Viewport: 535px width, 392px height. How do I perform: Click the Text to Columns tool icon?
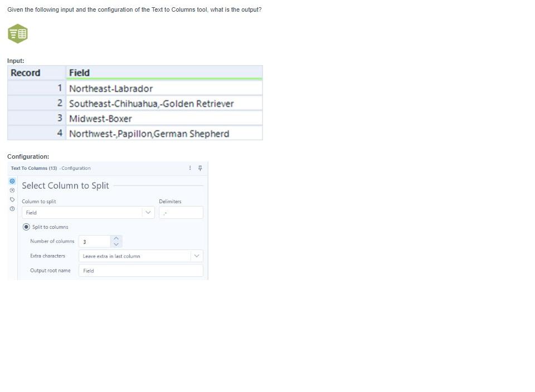point(17,33)
